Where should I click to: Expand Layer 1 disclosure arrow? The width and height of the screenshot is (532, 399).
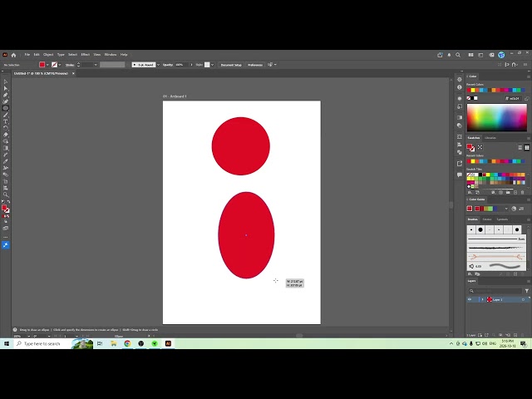(x=482, y=299)
